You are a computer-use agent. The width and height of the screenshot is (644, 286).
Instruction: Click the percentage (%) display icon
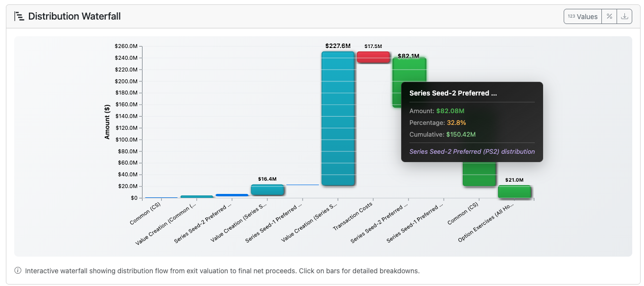pyautogui.click(x=609, y=16)
